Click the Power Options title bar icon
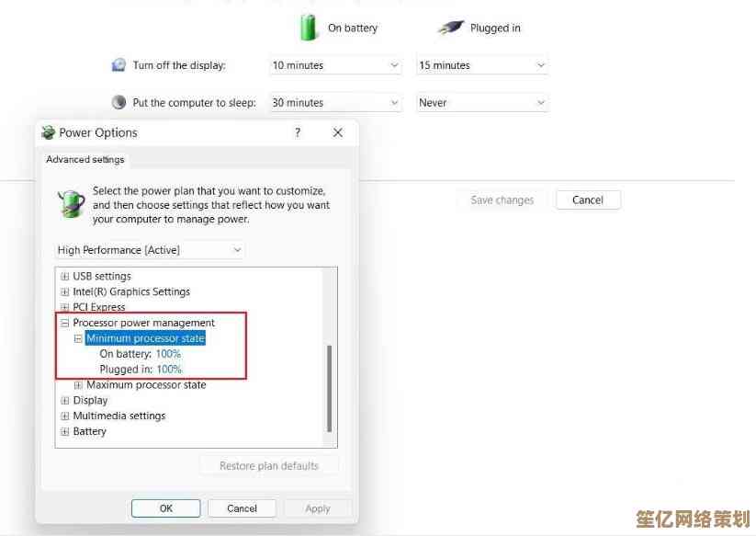 [x=49, y=132]
